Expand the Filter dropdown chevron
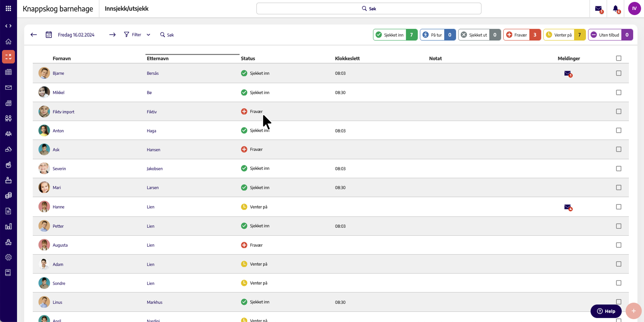Image resolution: width=644 pixels, height=322 pixels. pos(148,35)
